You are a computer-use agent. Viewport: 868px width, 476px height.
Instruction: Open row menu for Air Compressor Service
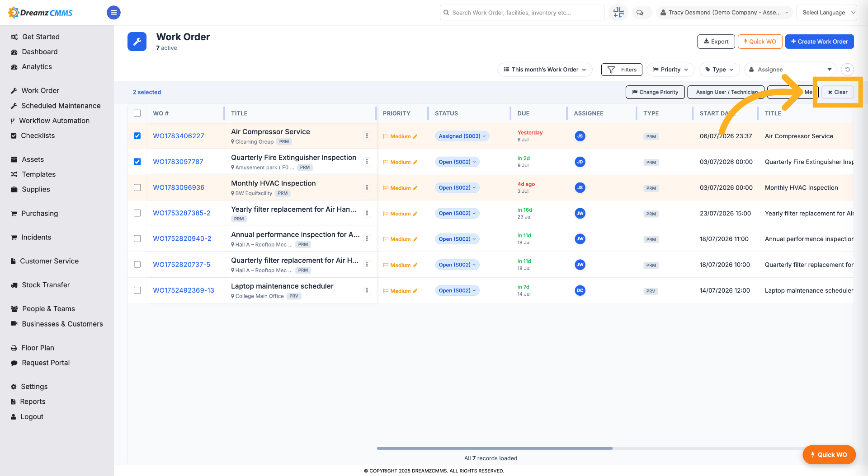pyautogui.click(x=367, y=136)
